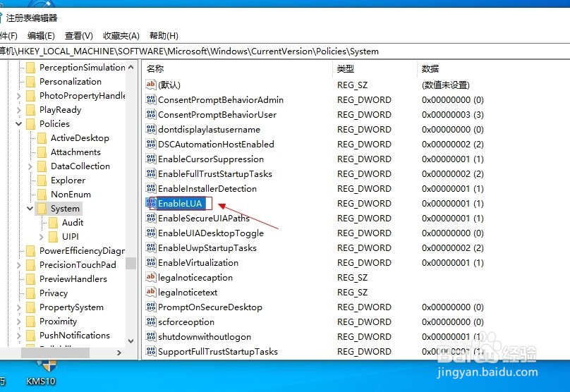The height and width of the screenshot is (392, 570).
Task: Click the Attachments folder icon
Action: [x=42, y=152]
